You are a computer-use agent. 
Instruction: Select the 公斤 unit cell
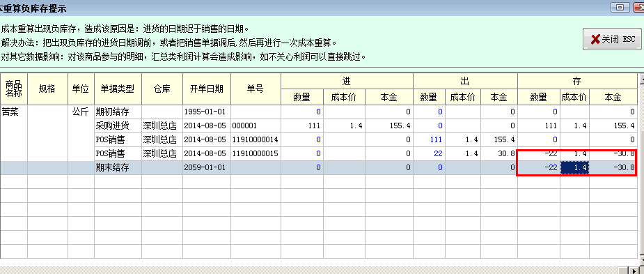coord(81,112)
